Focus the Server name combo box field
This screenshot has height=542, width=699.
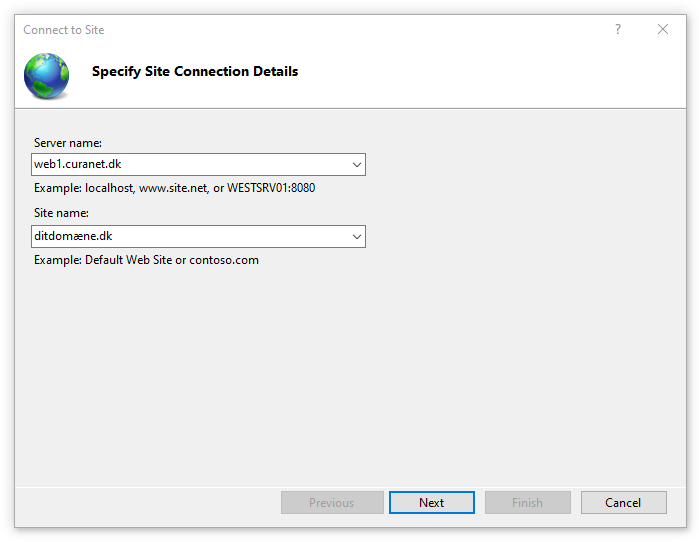(198, 164)
